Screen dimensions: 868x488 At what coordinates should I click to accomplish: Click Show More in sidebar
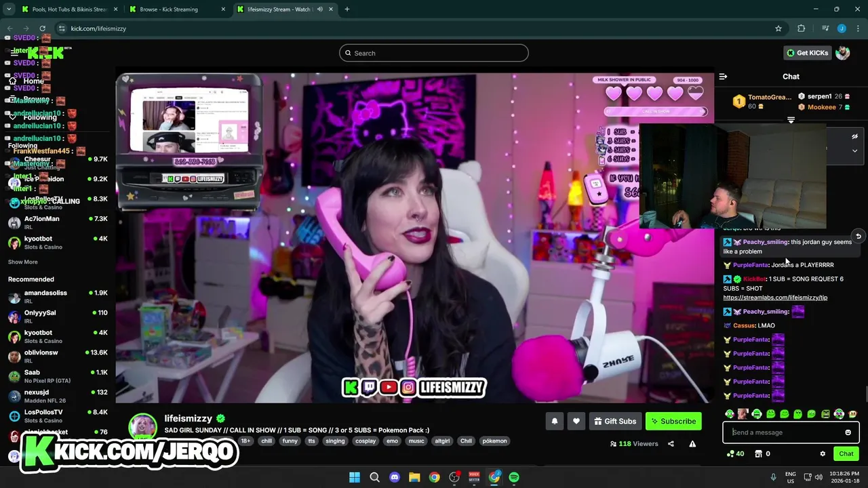pyautogui.click(x=23, y=262)
